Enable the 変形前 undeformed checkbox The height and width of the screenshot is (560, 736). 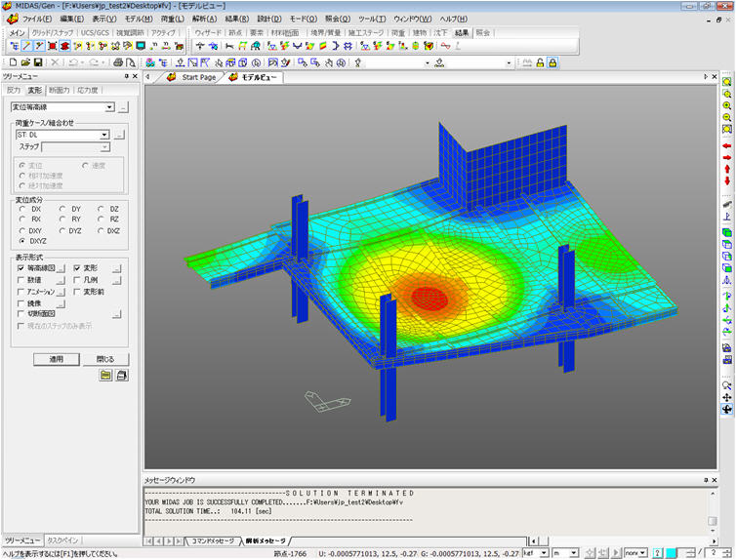tap(76, 292)
